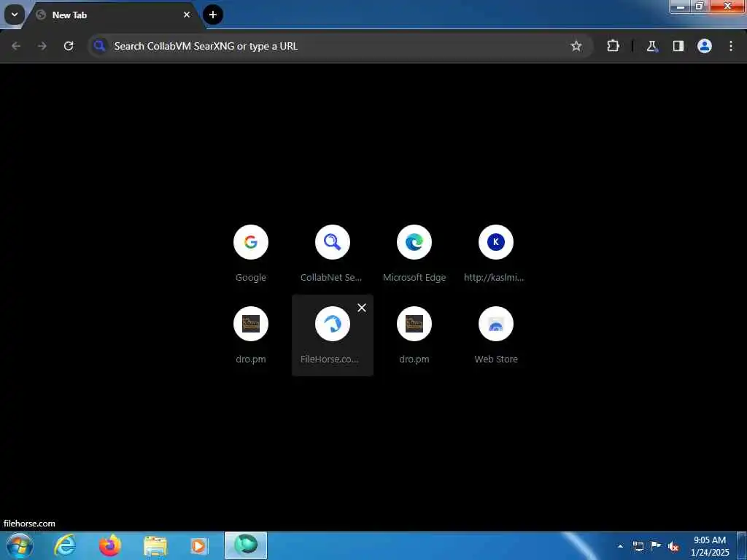Open the Google shortcut
747x560 pixels.
251,254
